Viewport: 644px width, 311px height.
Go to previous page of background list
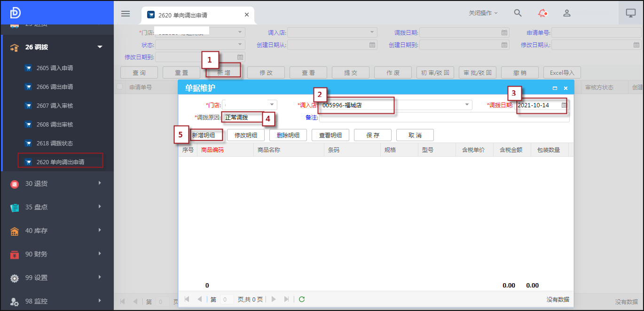tap(135, 302)
